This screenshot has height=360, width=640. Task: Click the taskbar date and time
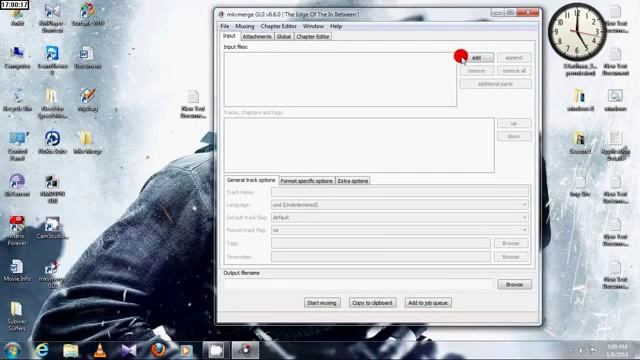pyautogui.click(x=617, y=350)
